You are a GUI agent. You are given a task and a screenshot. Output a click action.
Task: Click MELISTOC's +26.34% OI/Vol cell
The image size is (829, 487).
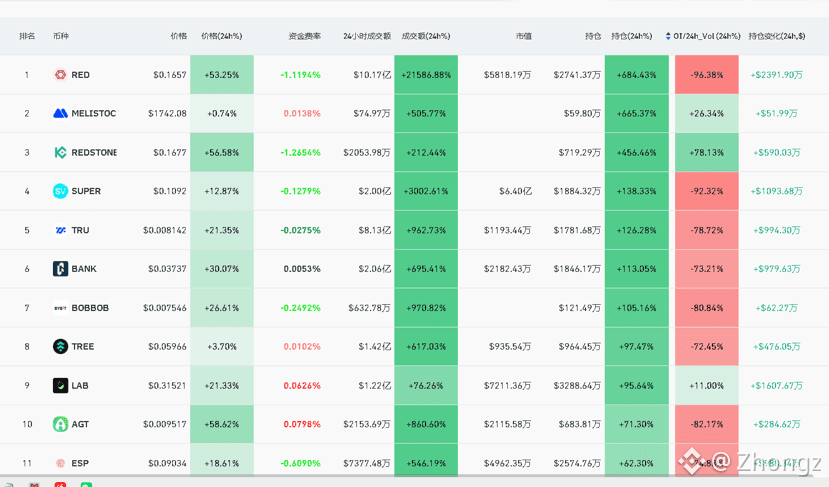(707, 113)
